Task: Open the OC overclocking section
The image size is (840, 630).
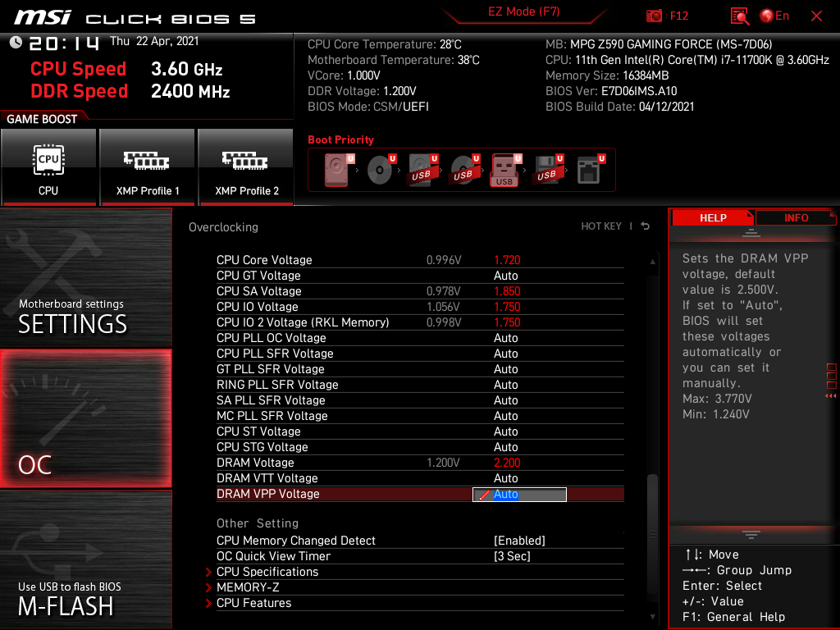Action: point(85,418)
